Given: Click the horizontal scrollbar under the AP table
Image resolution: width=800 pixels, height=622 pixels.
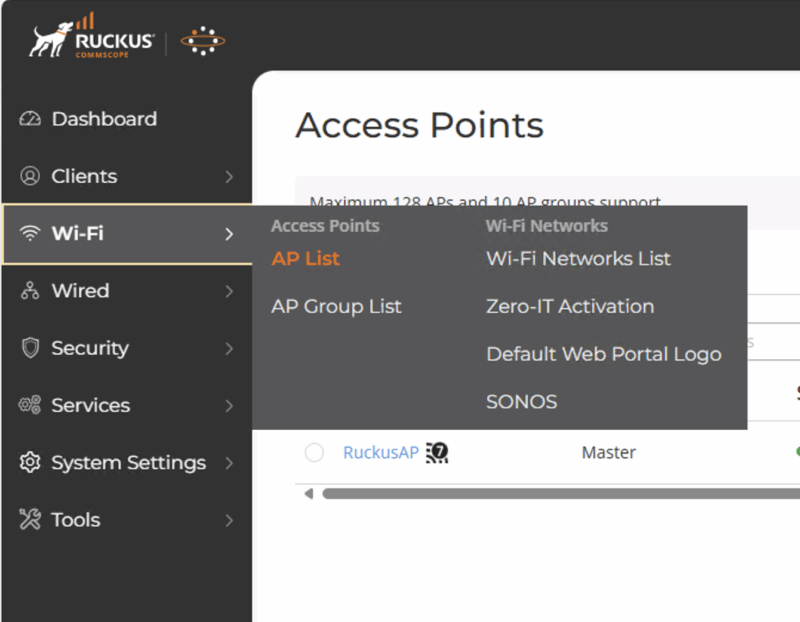Looking at the screenshot, I should click(560, 493).
